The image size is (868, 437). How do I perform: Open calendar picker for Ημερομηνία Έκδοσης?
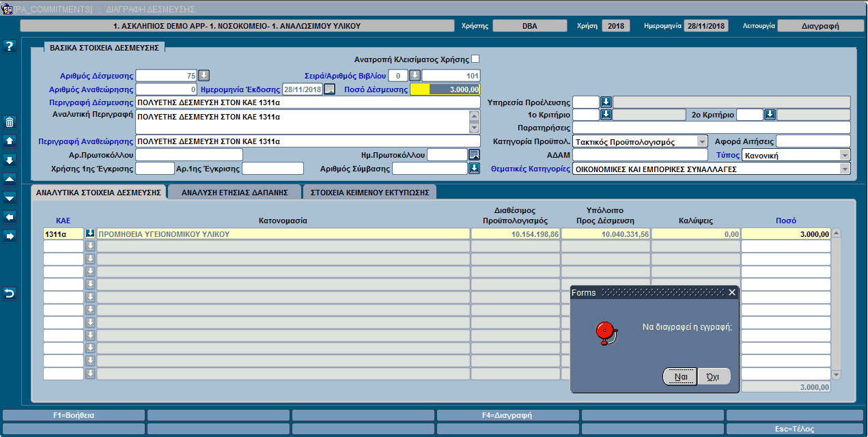click(x=329, y=89)
